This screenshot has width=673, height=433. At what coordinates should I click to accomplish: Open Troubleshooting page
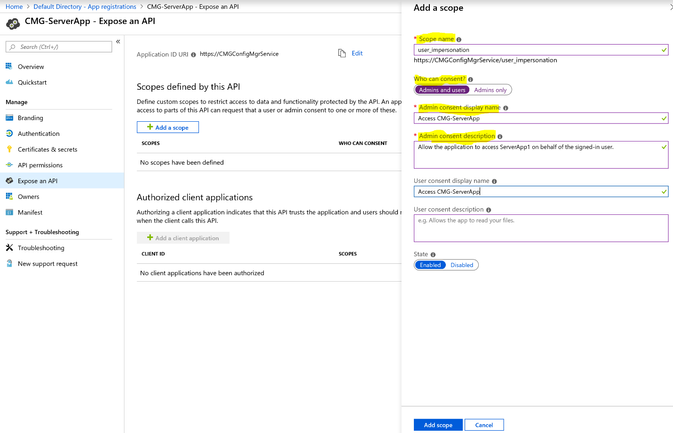(41, 248)
